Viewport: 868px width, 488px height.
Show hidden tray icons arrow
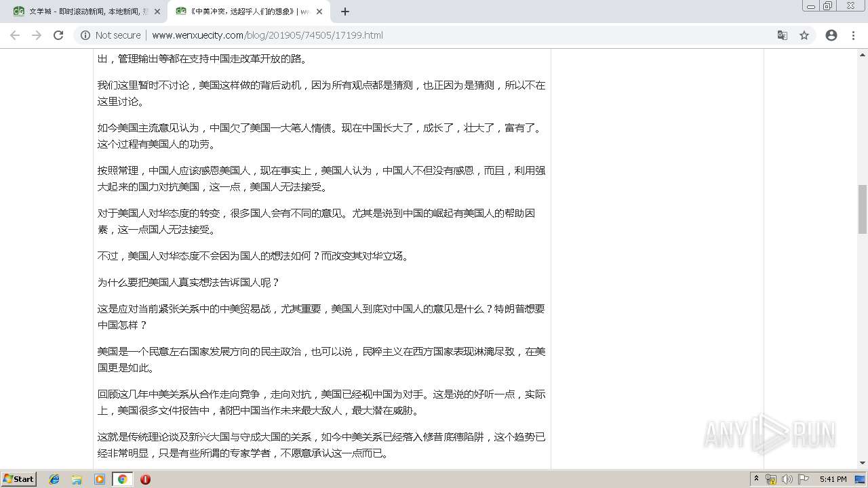(756, 479)
